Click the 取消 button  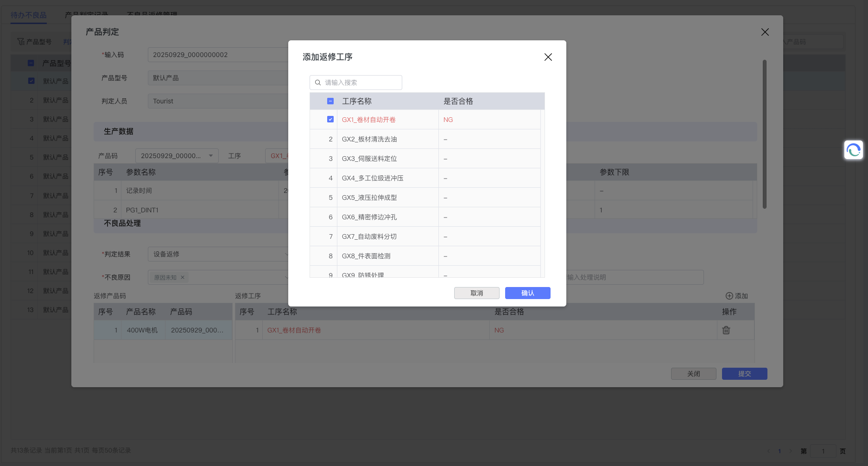476,293
